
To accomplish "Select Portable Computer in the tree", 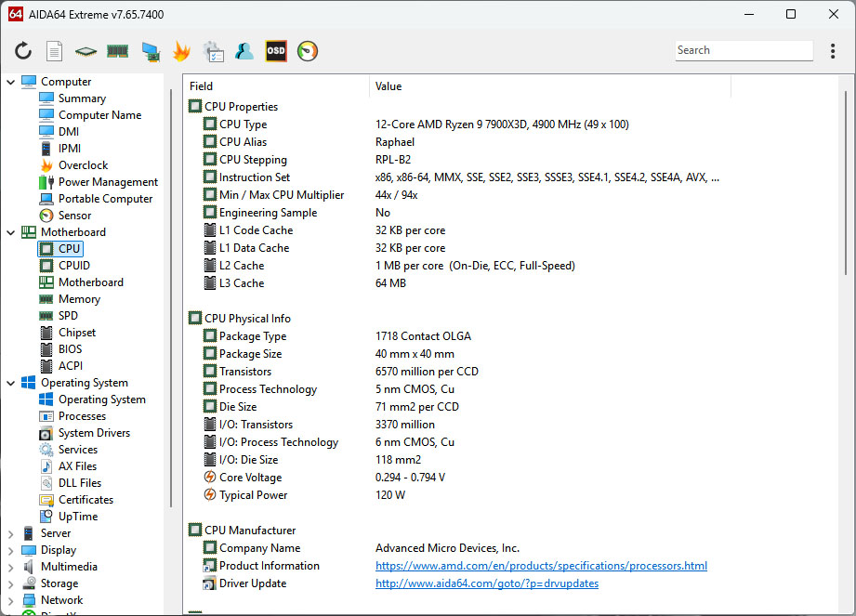I will pos(105,199).
